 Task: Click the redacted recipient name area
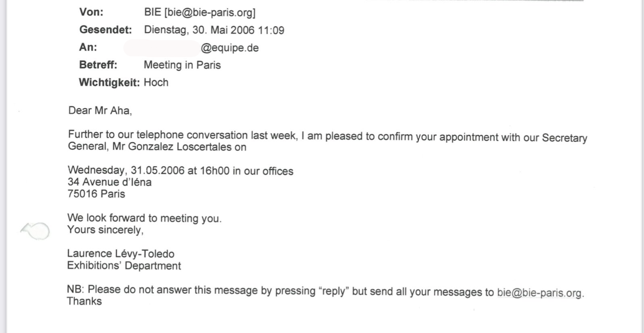[x=162, y=48]
